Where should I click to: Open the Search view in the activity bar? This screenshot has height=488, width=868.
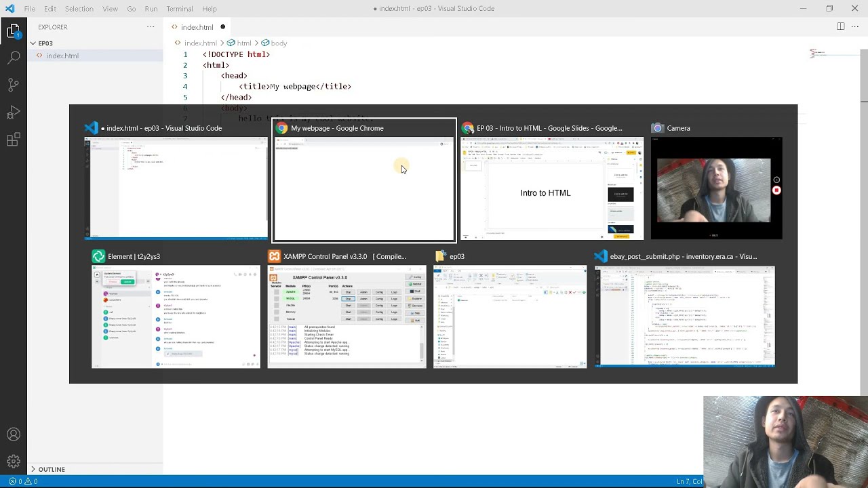click(x=14, y=58)
